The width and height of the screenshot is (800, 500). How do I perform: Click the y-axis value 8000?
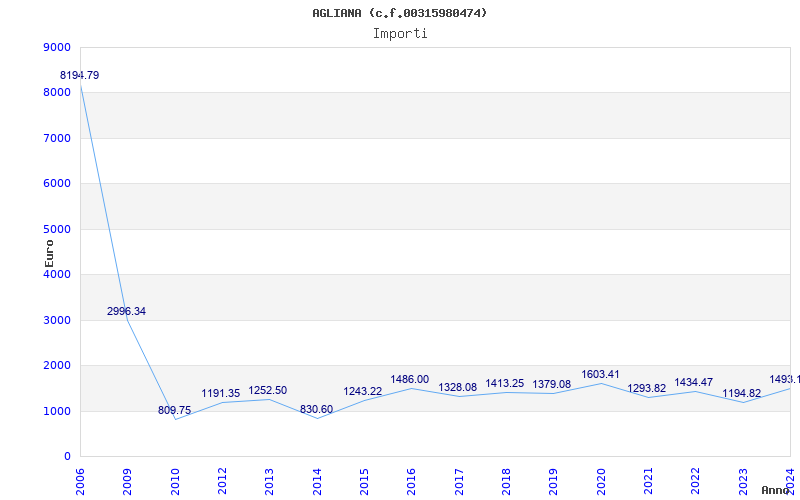coord(57,92)
